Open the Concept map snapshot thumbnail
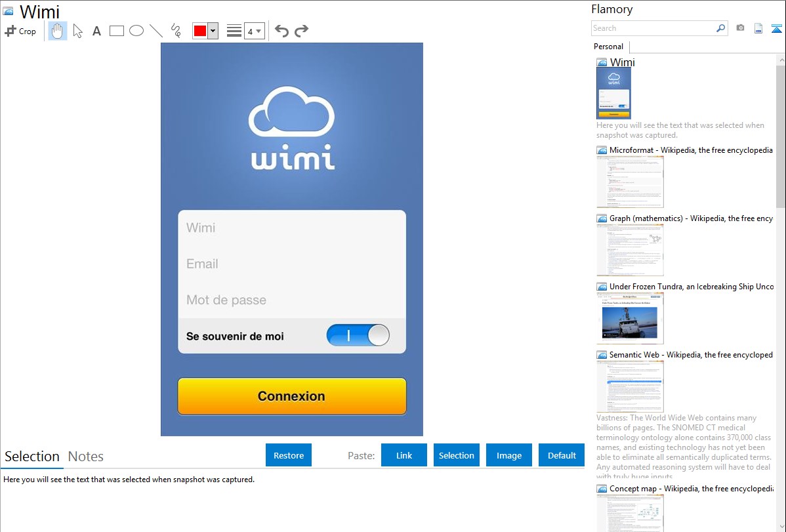This screenshot has height=532, width=786. click(630, 513)
